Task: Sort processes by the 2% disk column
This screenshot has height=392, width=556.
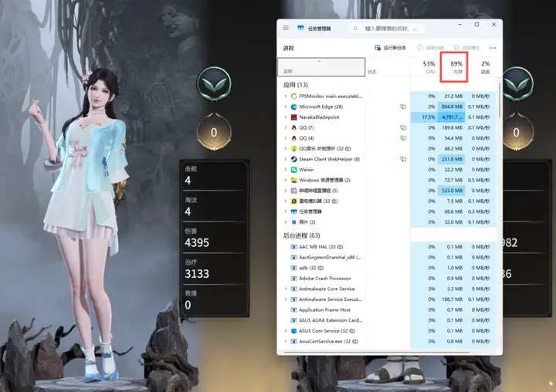Action: [483, 67]
